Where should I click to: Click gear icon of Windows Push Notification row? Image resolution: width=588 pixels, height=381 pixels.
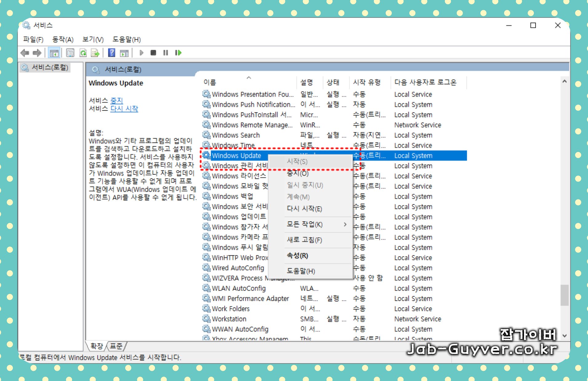(206, 104)
